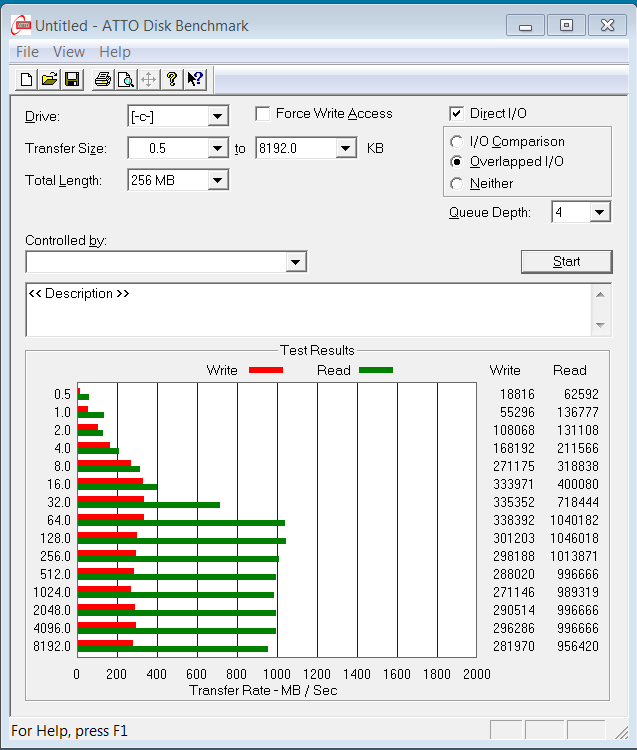Click the New document toolbar icon
This screenshot has height=750, width=637.
(x=26, y=79)
